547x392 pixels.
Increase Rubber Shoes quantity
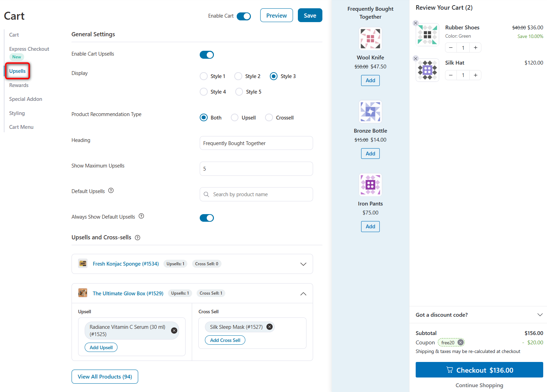tap(475, 48)
